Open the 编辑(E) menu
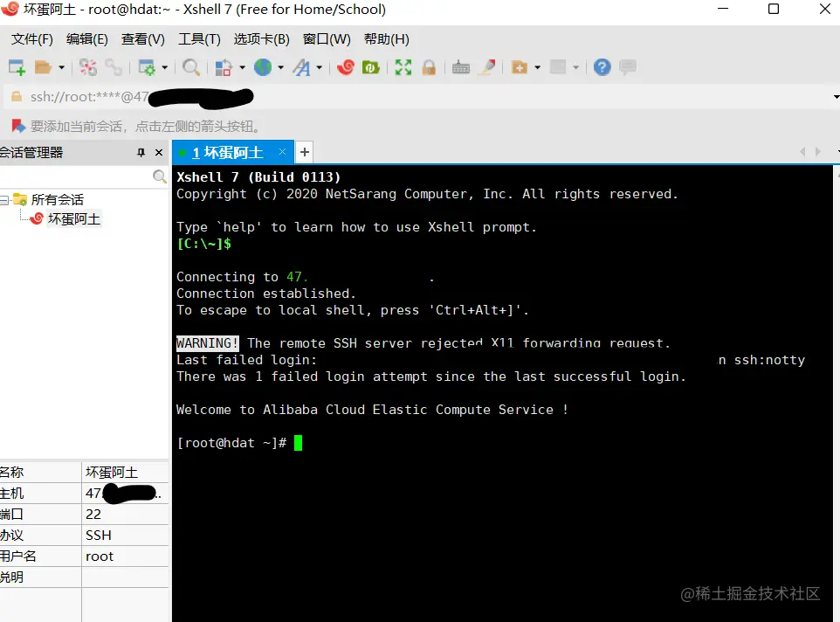This screenshot has width=840, height=622. pyautogui.click(x=87, y=39)
